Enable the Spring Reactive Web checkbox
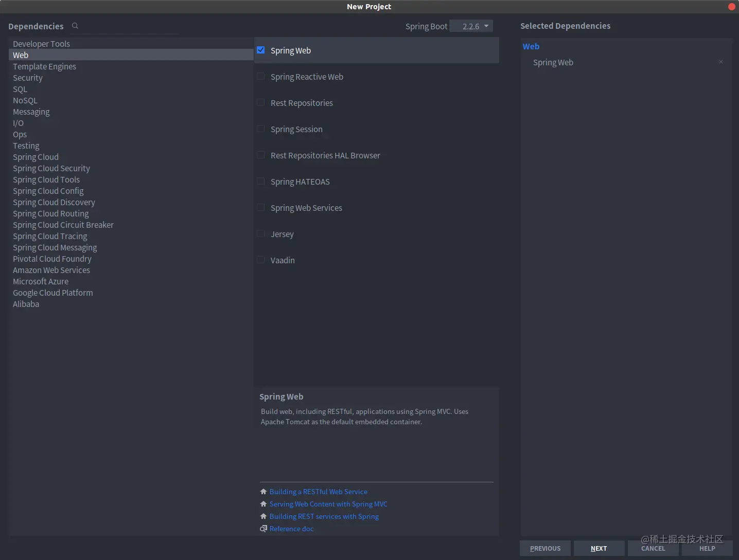739x560 pixels. coord(261,76)
